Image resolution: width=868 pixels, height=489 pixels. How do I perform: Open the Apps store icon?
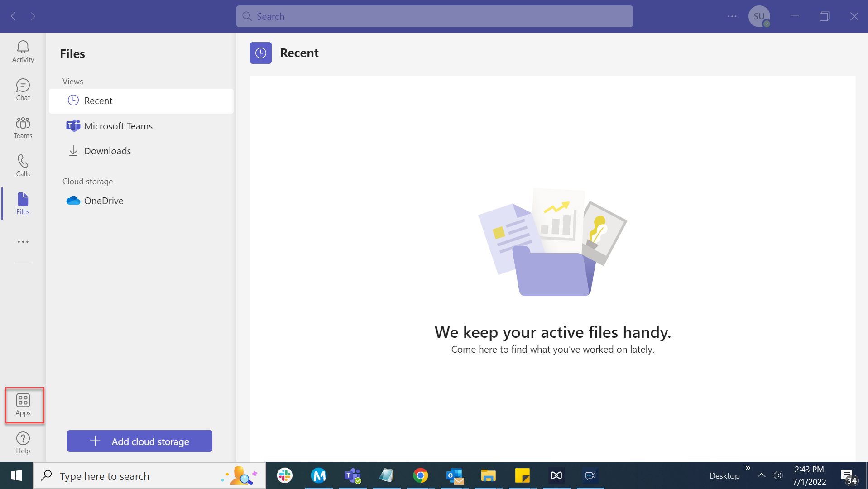pyautogui.click(x=23, y=405)
